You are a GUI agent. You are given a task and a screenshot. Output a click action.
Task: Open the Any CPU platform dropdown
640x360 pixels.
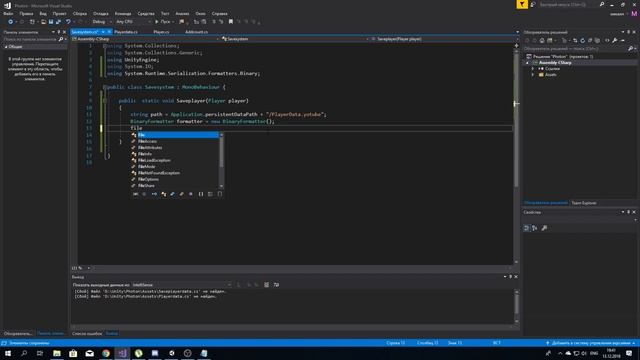133,22
